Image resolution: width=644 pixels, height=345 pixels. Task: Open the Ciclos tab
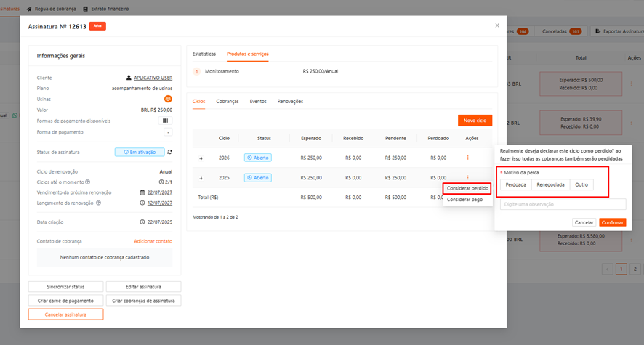(x=198, y=102)
